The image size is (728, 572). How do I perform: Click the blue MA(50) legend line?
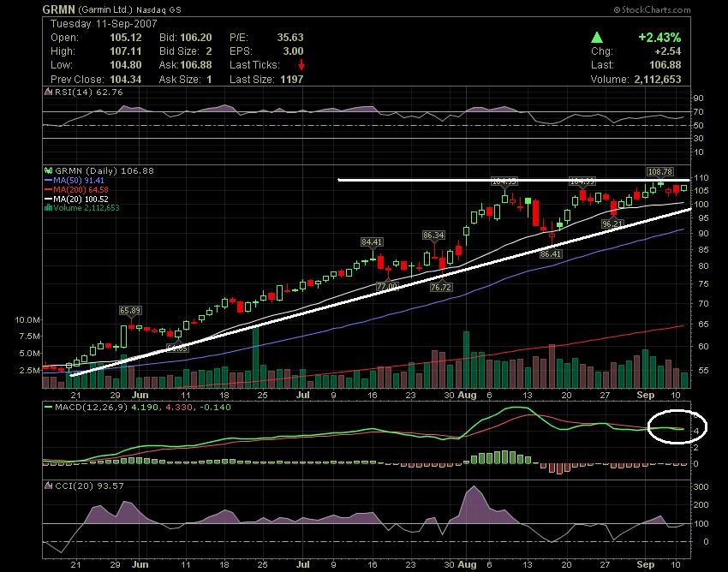point(48,180)
